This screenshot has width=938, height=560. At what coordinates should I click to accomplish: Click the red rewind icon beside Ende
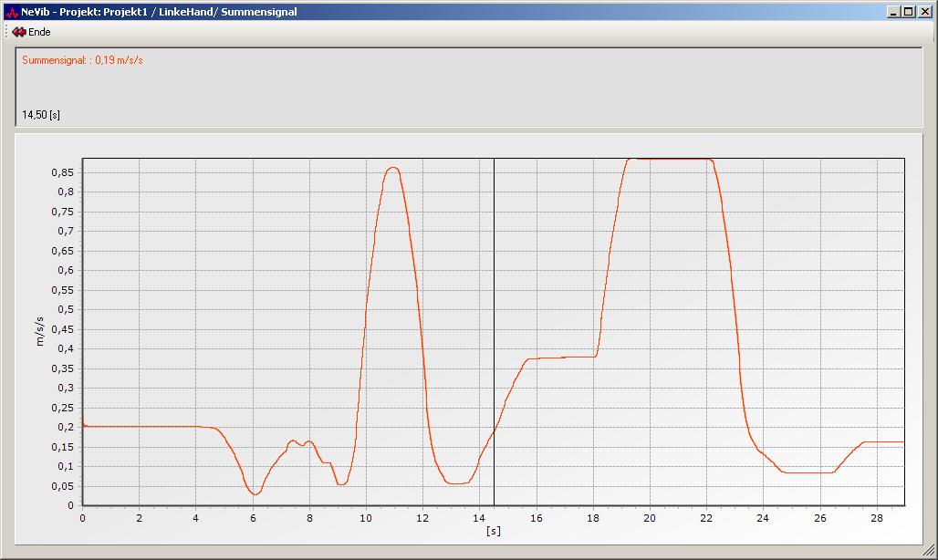pos(18,32)
